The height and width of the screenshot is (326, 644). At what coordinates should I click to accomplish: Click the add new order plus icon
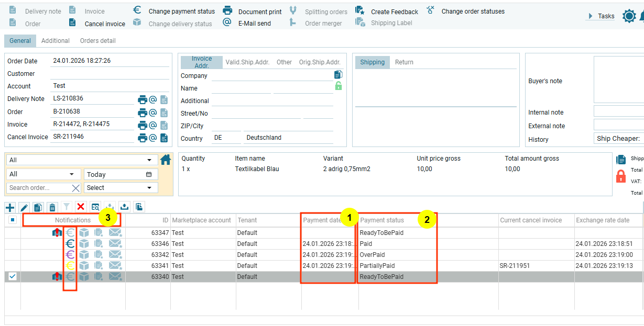[10, 207]
